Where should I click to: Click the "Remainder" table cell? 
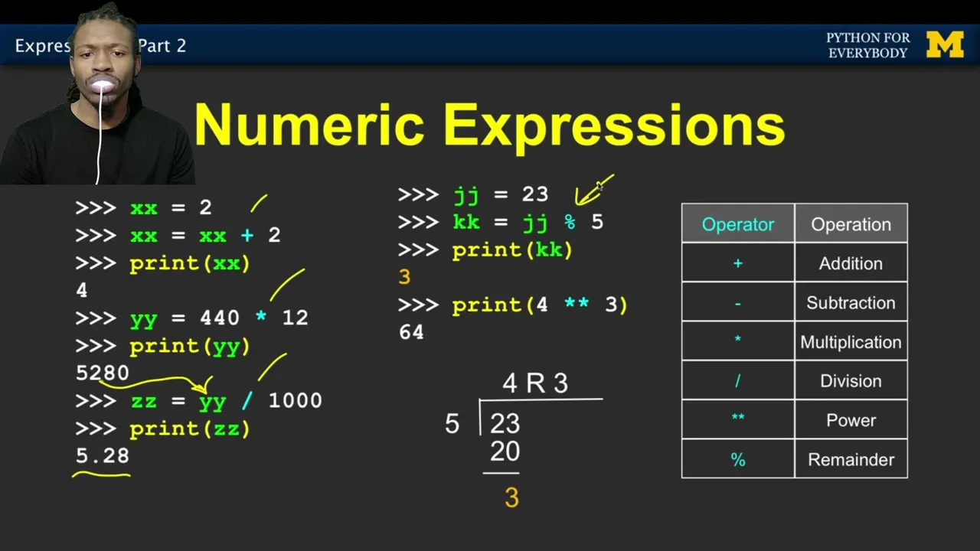pos(851,460)
